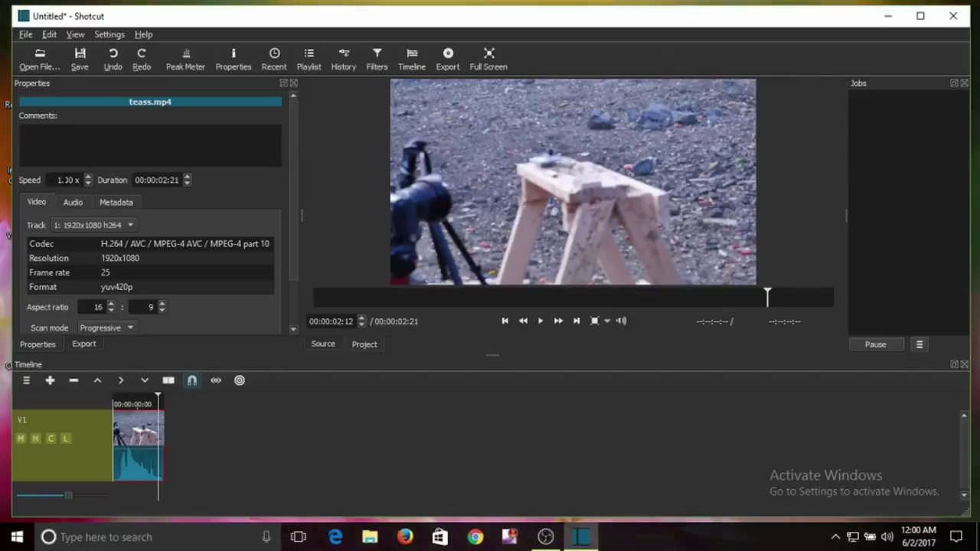This screenshot has width=980, height=551.
Task: Append clip to timeline with plus icon
Action: point(50,380)
